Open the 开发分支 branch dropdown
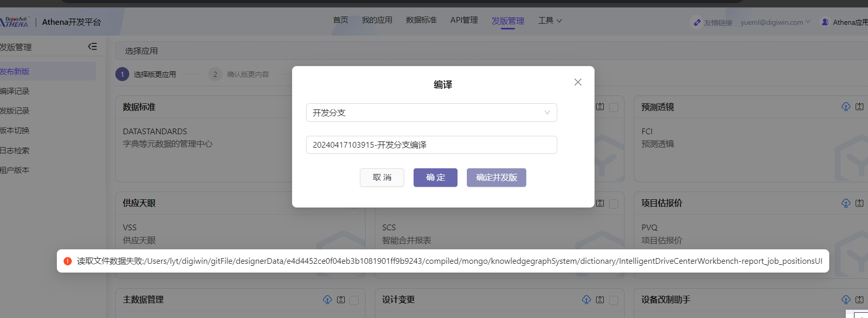 coord(431,113)
